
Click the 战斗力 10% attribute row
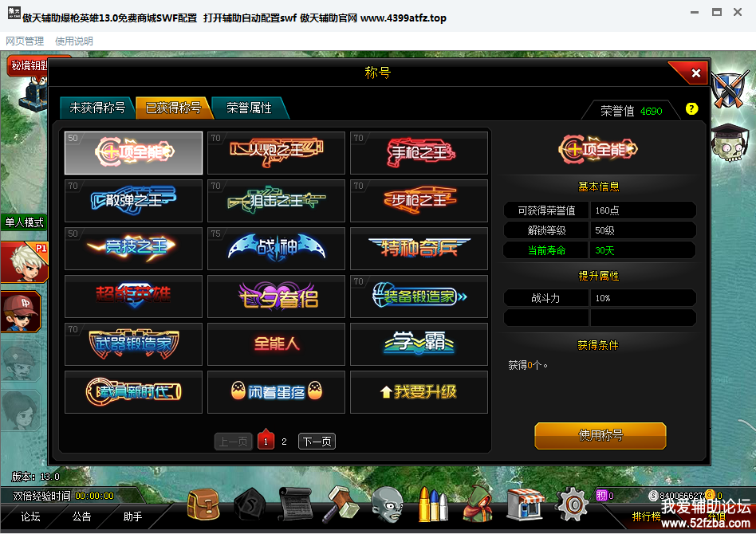point(600,298)
